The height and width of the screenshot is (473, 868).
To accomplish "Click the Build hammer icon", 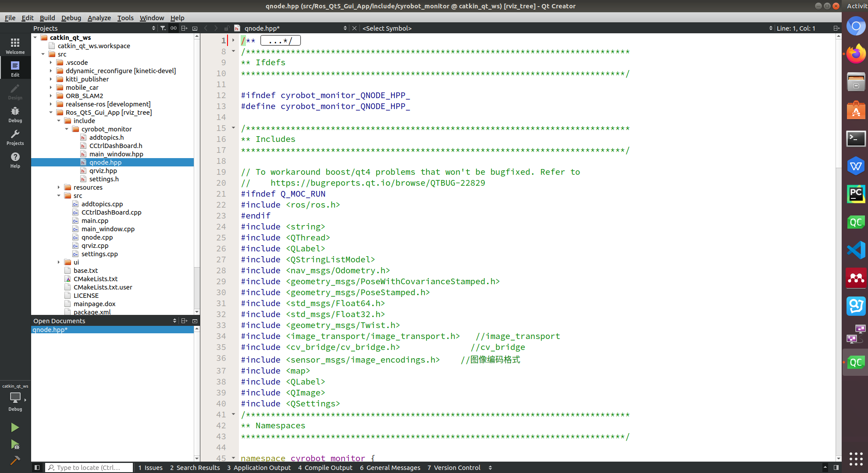I will click(15, 460).
